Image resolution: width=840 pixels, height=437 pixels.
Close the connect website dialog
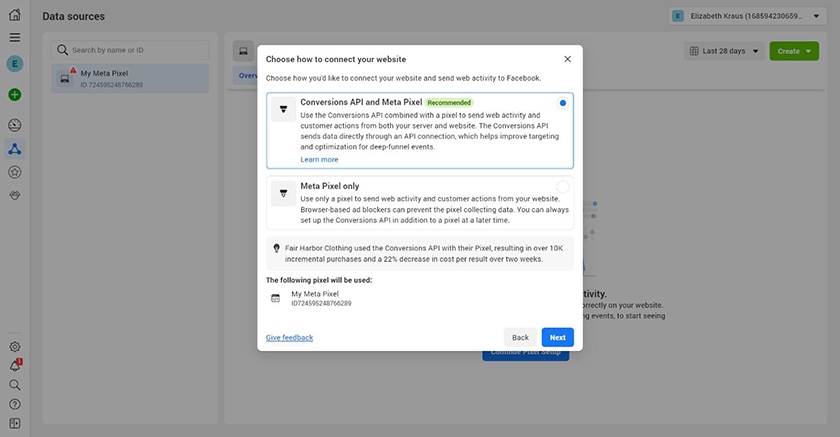(x=567, y=59)
